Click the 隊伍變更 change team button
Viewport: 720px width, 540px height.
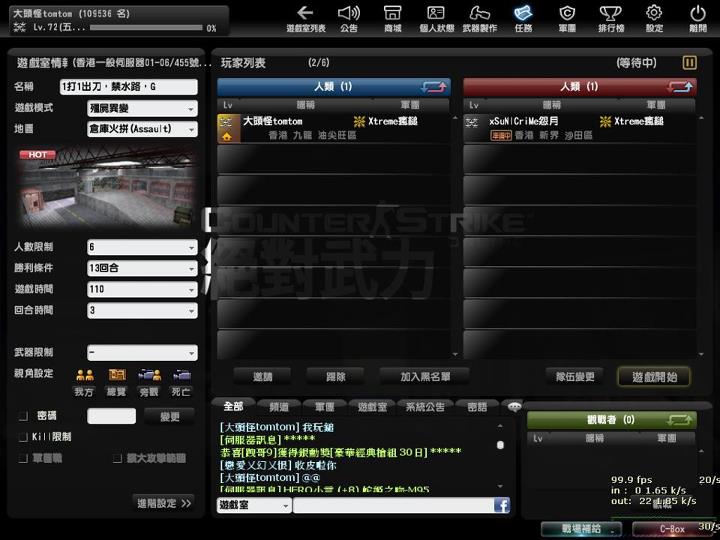pyautogui.click(x=575, y=377)
